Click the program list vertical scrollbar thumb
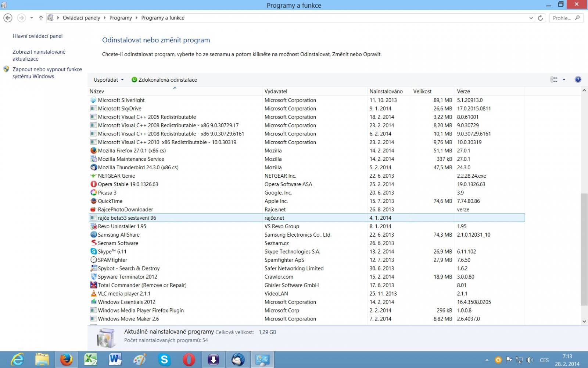This screenshot has height=368, width=588. (x=584, y=249)
